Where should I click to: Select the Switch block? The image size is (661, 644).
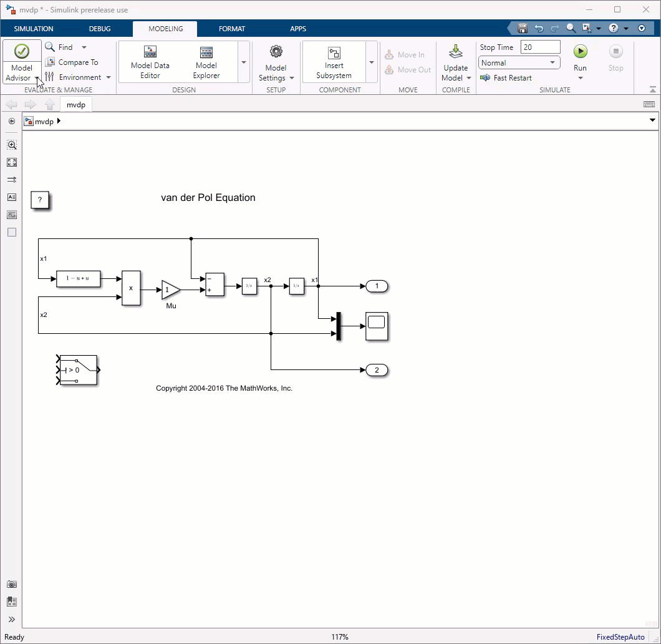tap(79, 370)
